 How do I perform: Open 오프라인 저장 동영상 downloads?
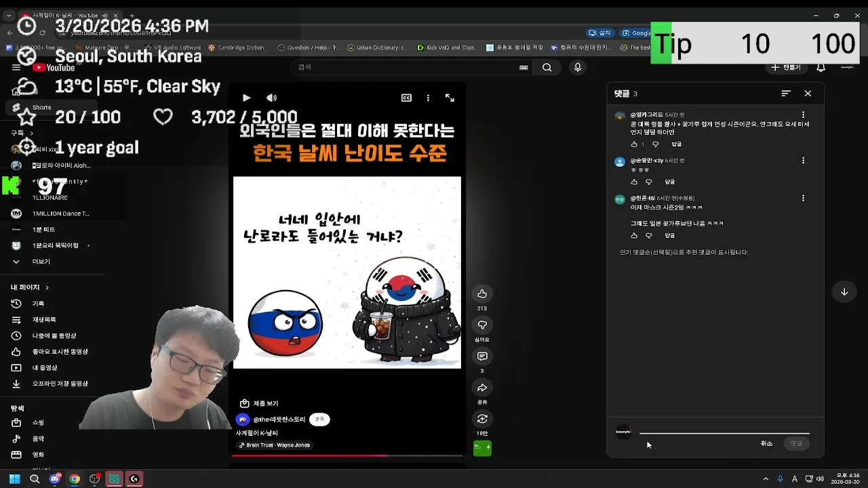tap(60, 384)
